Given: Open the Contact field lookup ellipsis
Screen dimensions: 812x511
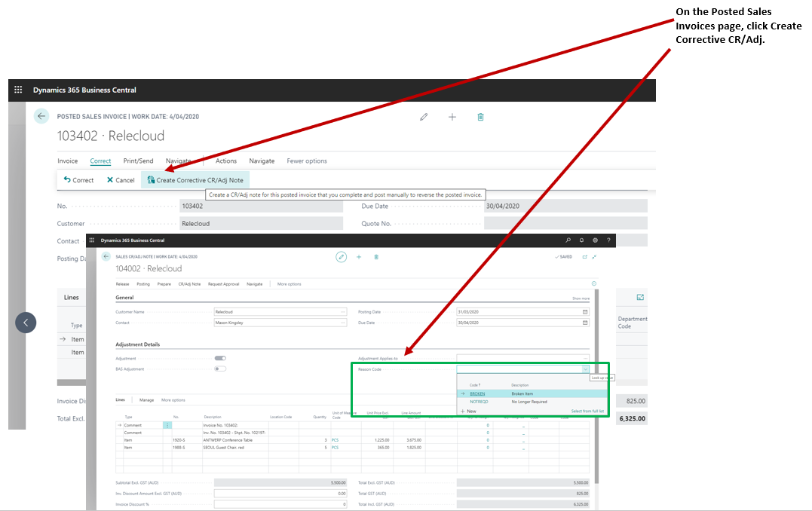Looking at the screenshot, I should [342, 323].
